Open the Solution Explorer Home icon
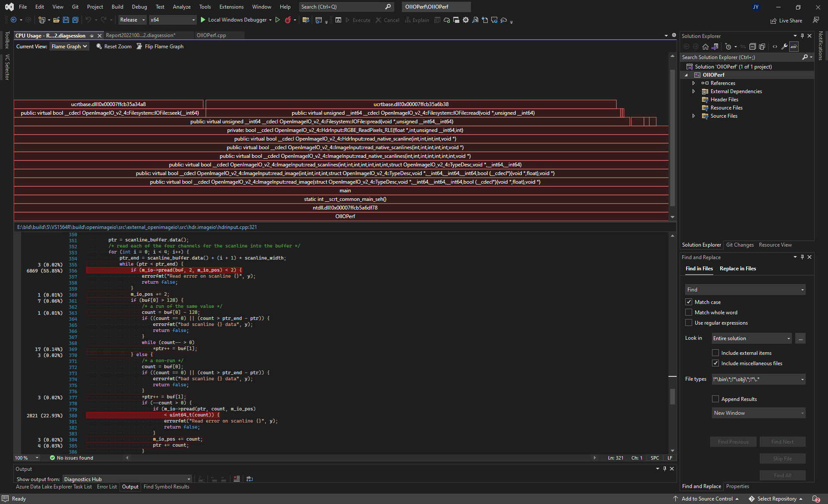The height and width of the screenshot is (504, 828). [x=706, y=46]
